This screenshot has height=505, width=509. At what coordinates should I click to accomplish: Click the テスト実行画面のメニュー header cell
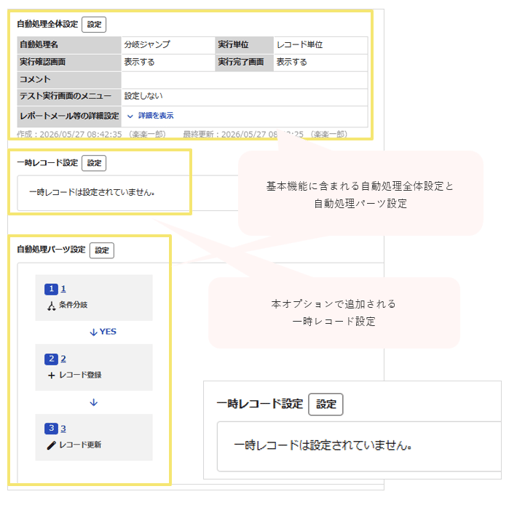[x=69, y=97]
